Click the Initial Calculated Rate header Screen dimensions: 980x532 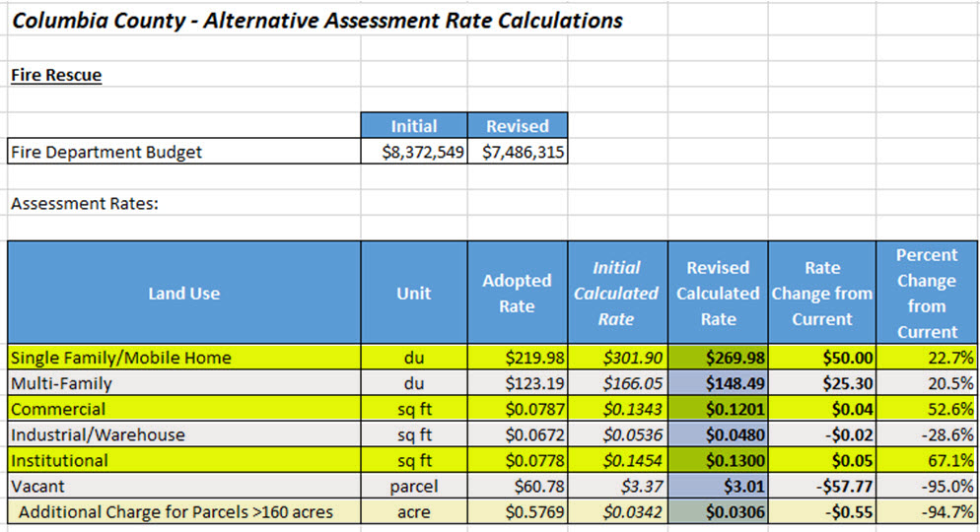click(x=616, y=293)
